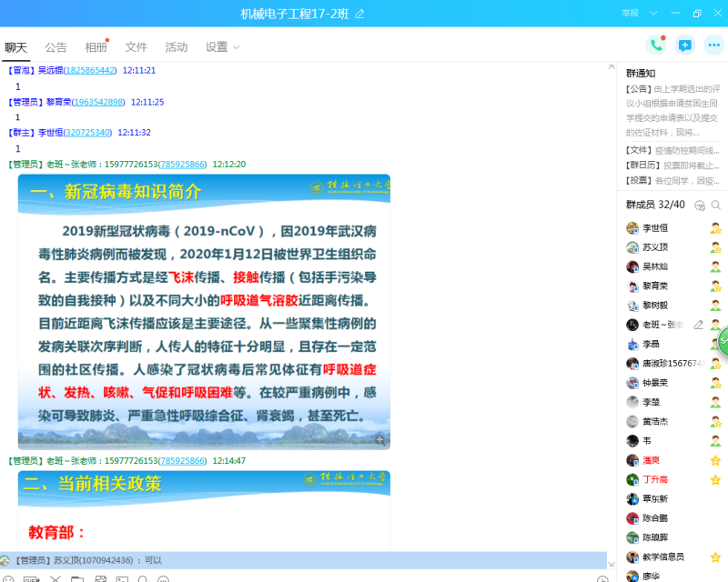Go to the 文件 tab
The image size is (728, 582).
click(x=136, y=47)
